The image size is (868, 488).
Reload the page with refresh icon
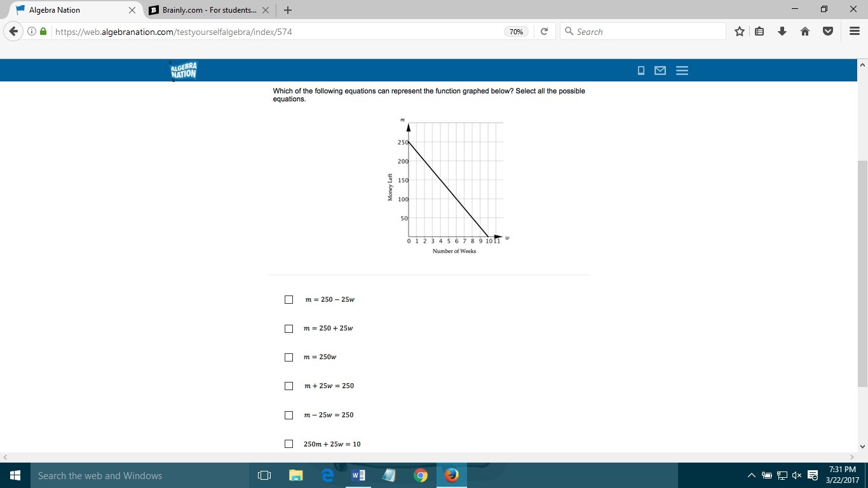544,31
